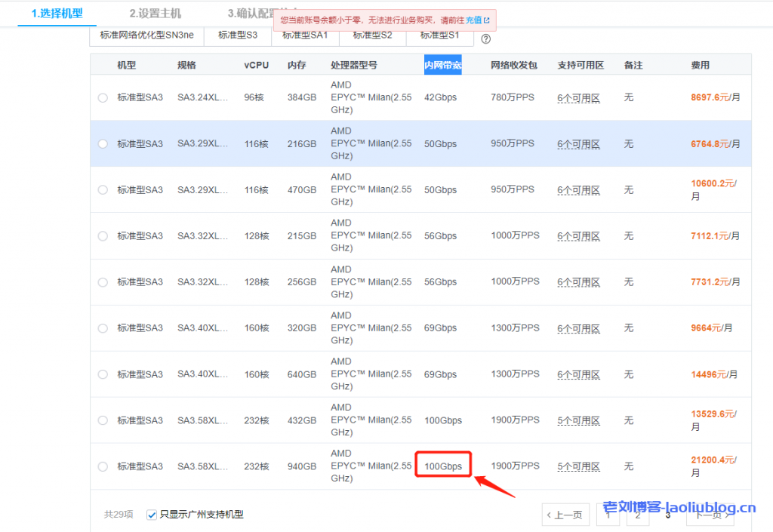This screenshot has width=773, height=532.
Task: Select the 128核 256GB instance radio button
Action: point(103,282)
